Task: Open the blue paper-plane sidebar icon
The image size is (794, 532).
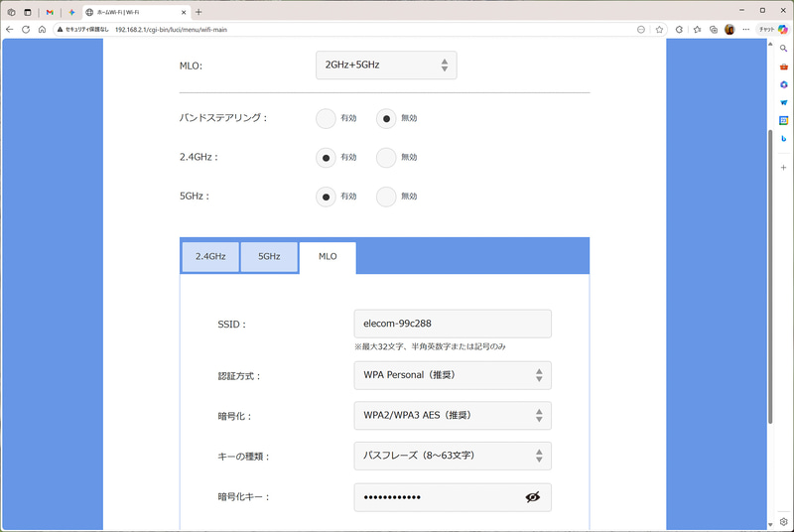Action: coord(783,102)
